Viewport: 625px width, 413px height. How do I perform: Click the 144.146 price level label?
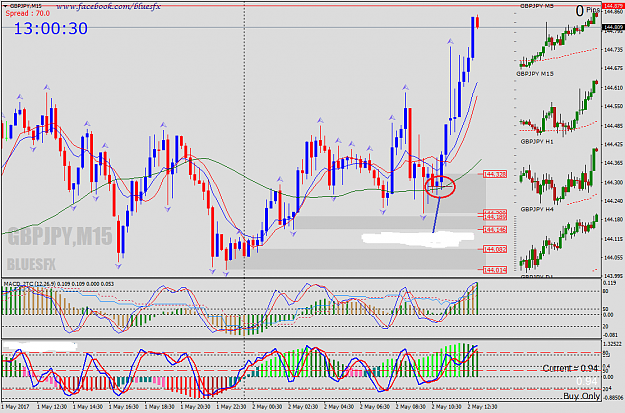495,230
